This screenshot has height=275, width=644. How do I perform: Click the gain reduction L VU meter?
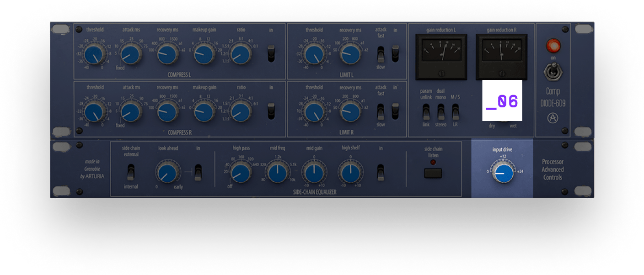coord(441,57)
